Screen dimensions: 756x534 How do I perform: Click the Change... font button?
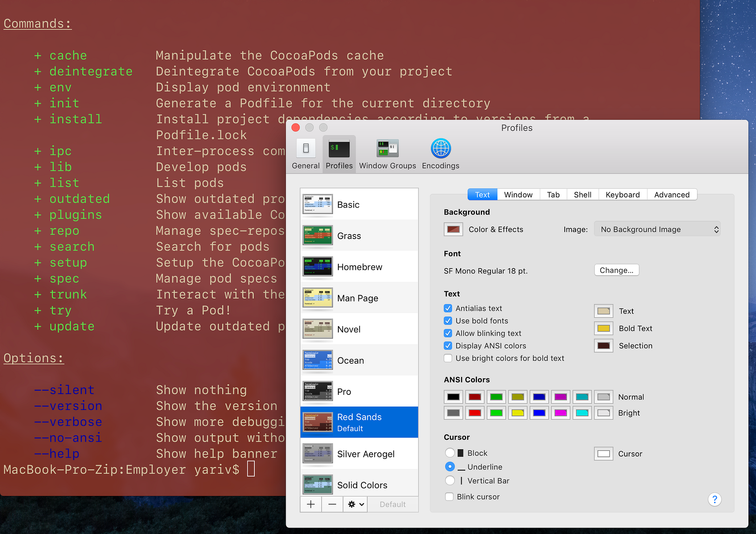(616, 270)
